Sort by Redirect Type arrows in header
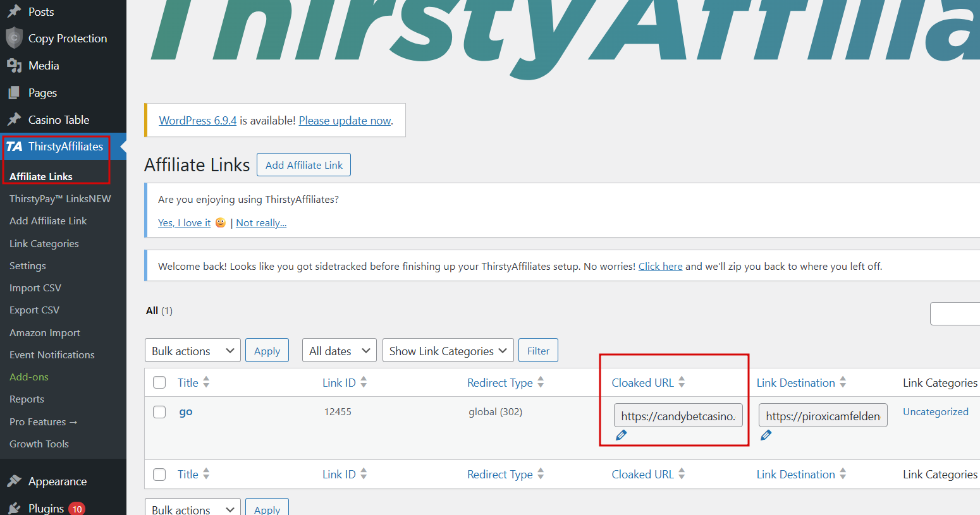This screenshot has width=980, height=515. pyautogui.click(x=541, y=382)
